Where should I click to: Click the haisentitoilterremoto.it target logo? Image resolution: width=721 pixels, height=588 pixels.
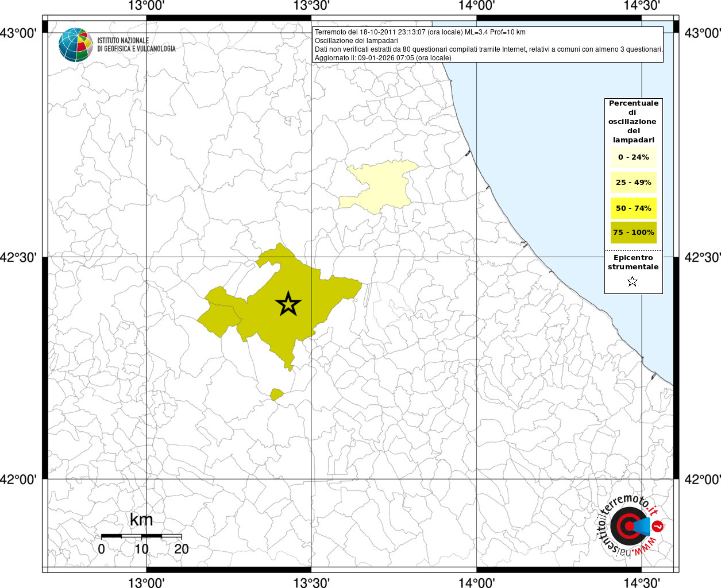[630, 525]
